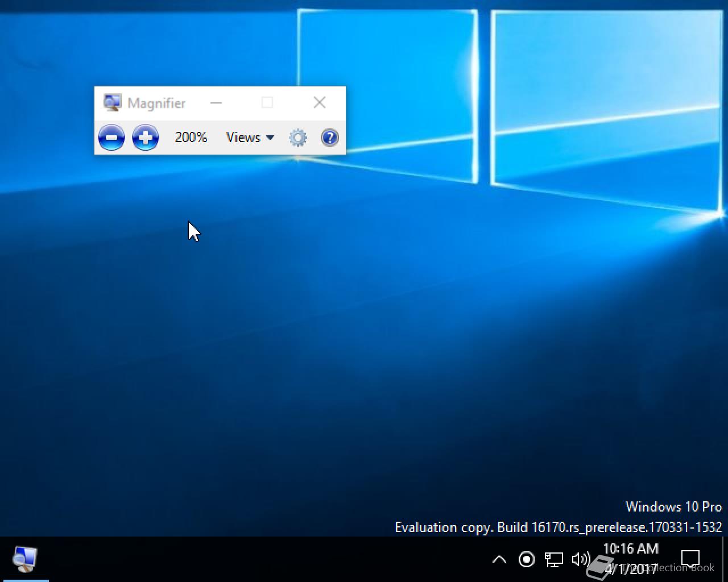Close the Magnifier window

pos(320,102)
